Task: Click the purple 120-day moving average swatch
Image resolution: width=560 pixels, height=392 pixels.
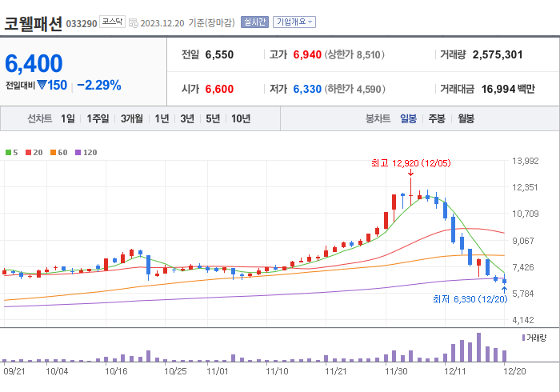Action: 78,153
